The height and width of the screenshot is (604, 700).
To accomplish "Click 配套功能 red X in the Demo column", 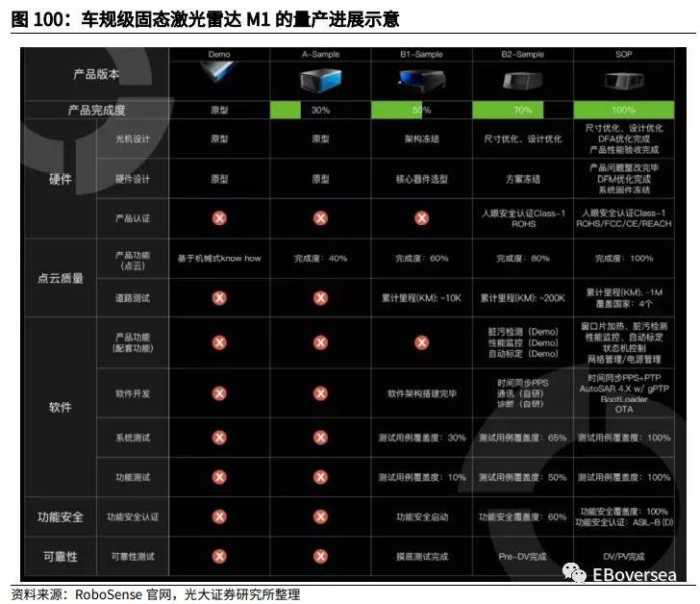I will 219,342.
